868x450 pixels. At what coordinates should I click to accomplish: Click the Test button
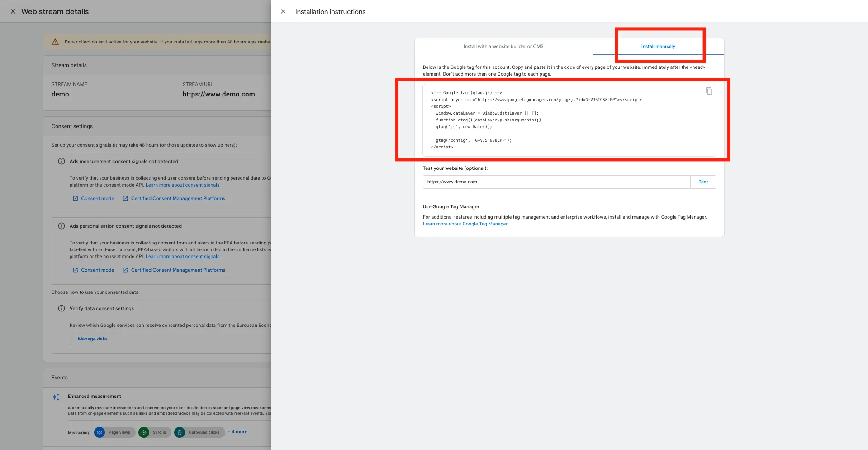pyautogui.click(x=703, y=182)
